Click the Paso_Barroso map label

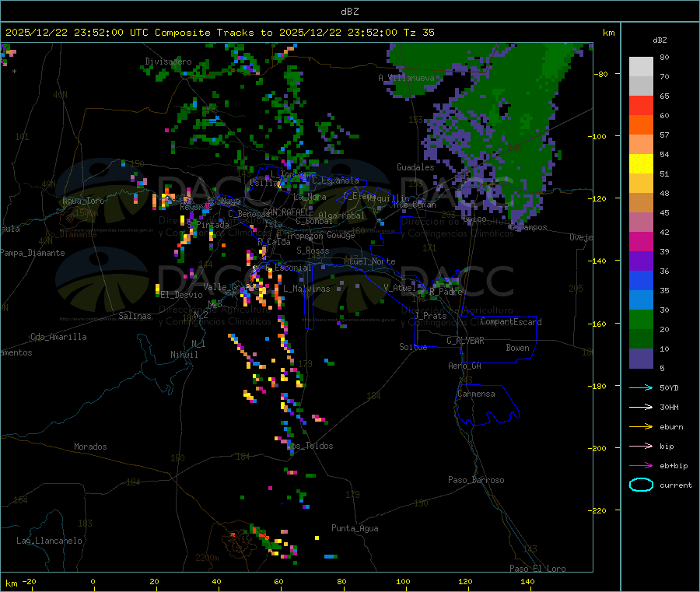coord(476,480)
